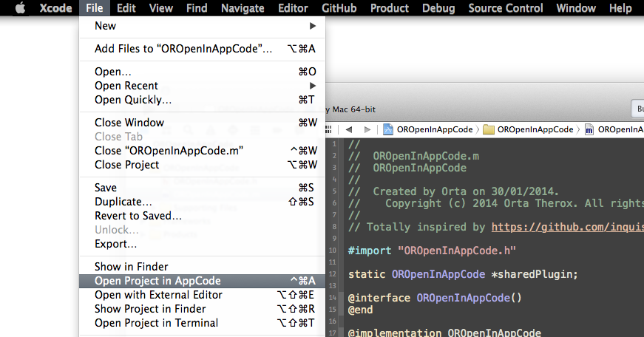
Task: Choose Open Project in Terminal
Action: point(202,323)
